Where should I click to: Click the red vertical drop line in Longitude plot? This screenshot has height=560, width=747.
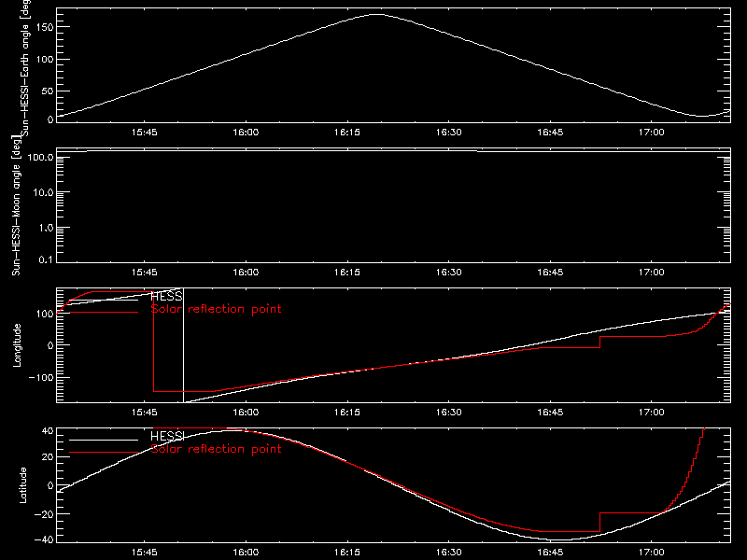[153, 342]
